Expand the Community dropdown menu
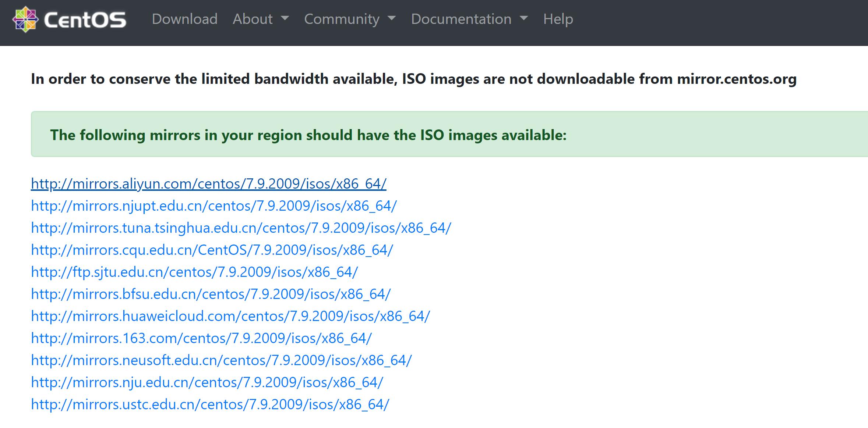The width and height of the screenshot is (868, 428). pyautogui.click(x=392, y=19)
